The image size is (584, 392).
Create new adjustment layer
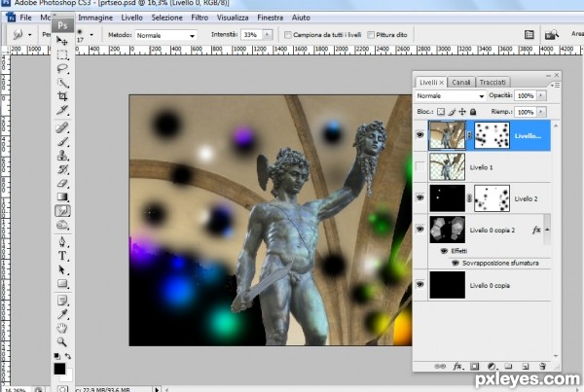click(x=492, y=367)
